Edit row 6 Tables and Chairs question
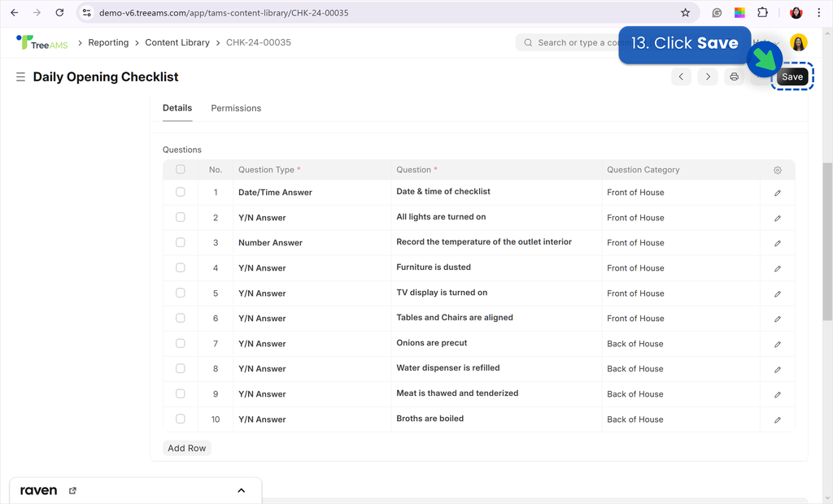Viewport: 833px width, 504px height. click(x=777, y=319)
